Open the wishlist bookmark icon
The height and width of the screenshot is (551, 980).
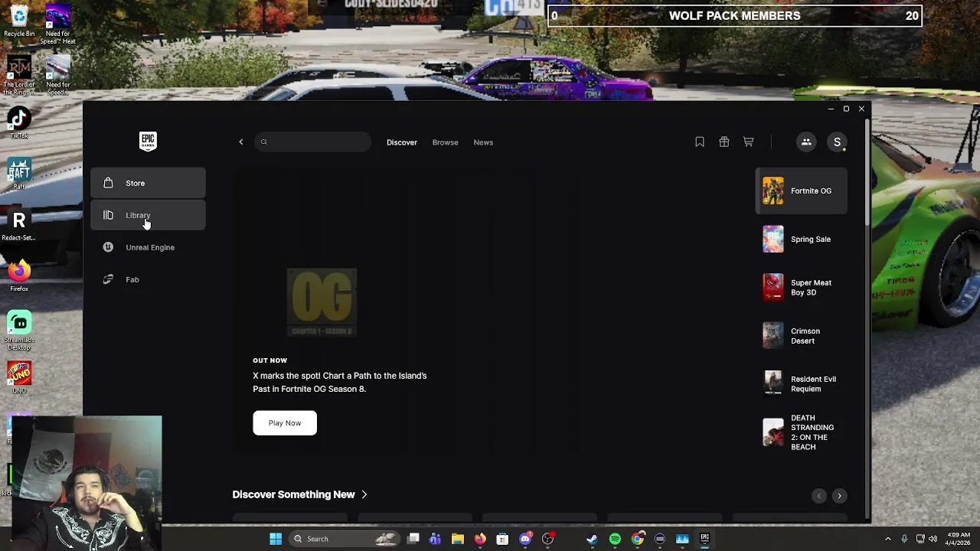coord(700,142)
